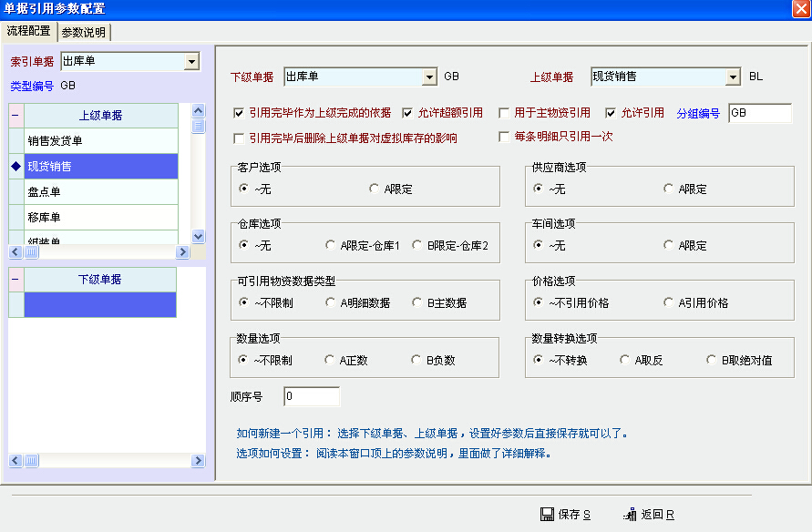Image resolution: width=812 pixels, height=532 pixels.
Task: Open the 上级单据 现货销售 dropdown
Action: (x=733, y=77)
